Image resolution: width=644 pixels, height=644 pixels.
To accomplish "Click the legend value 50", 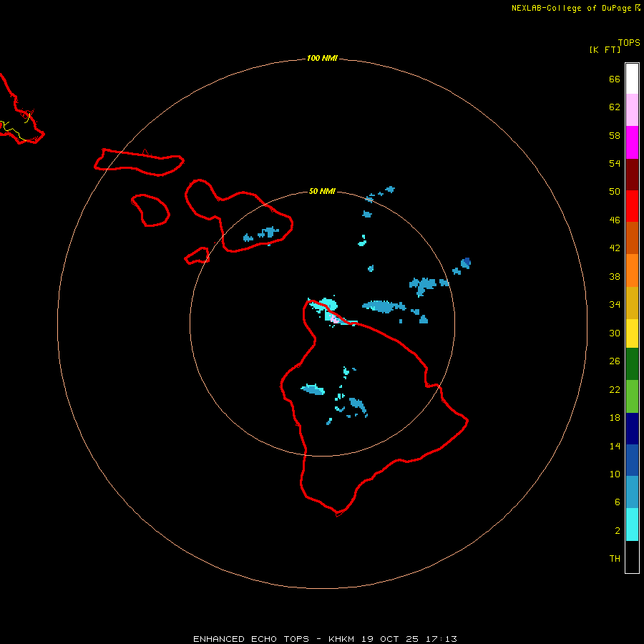I will coord(615,192).
